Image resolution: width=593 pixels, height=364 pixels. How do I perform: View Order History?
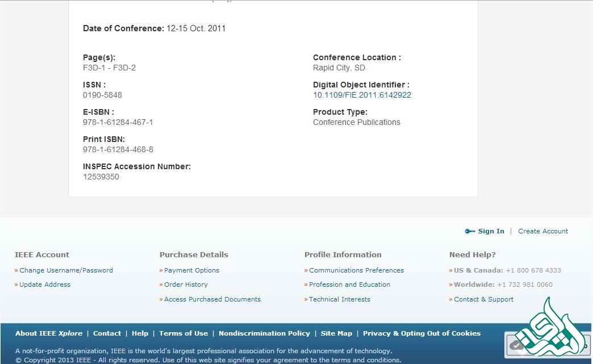coord(186,284)
